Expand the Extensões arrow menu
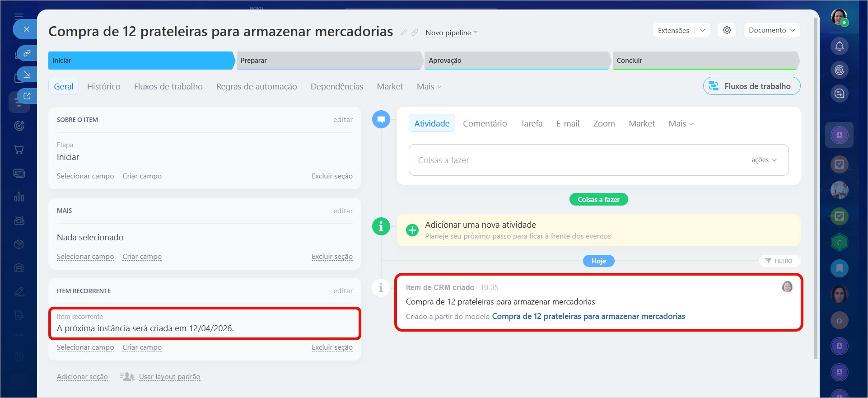 [702, 30]
